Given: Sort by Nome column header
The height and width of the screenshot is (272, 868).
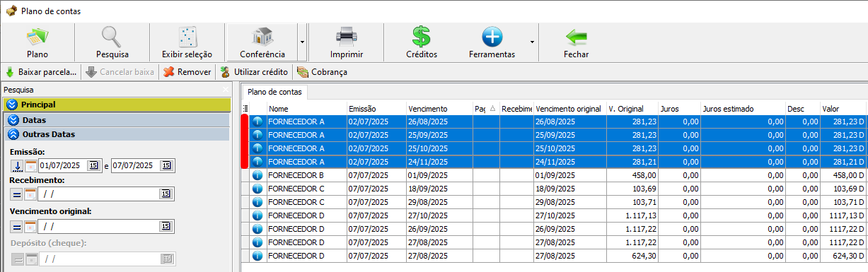Looking at the screenshot, I should (306, 109).
